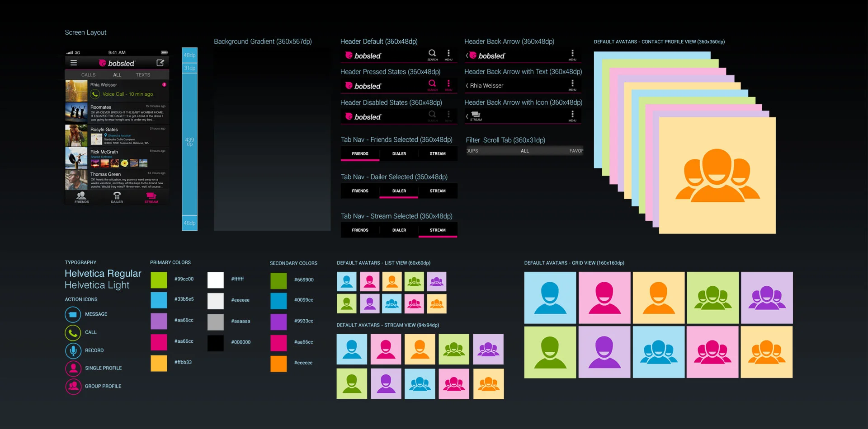The height and width of the screenshot is (429, 868).
Task: Click DIALER tab in Dailer Selected tab nav
Action: pyautogui.click(x=399, y=191)
